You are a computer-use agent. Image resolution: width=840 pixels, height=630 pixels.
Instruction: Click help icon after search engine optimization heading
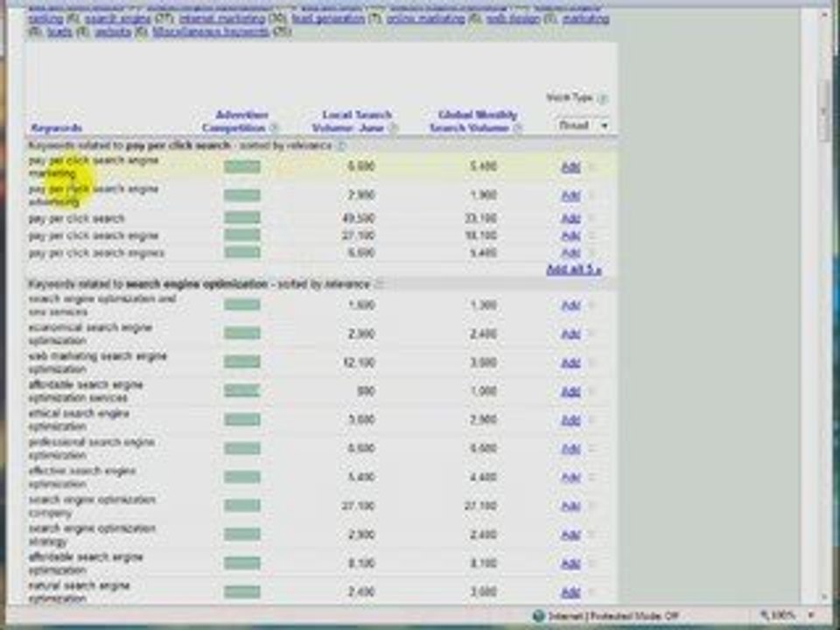click(379, 283)
